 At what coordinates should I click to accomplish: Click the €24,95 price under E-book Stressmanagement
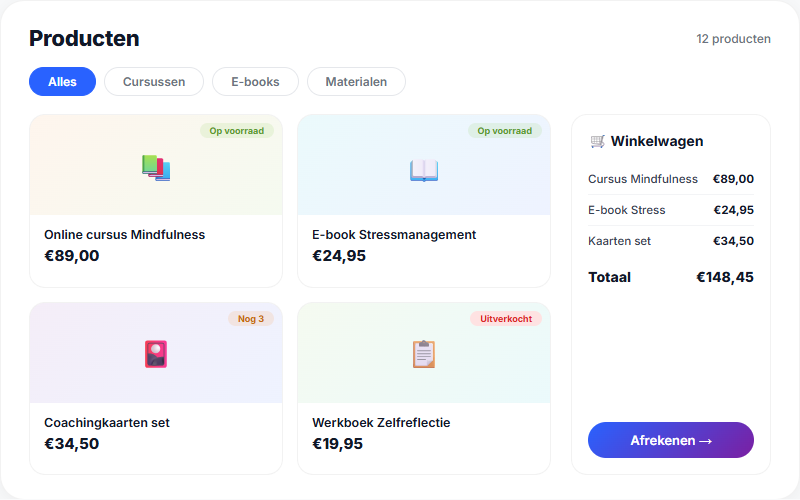click(339, 256)
